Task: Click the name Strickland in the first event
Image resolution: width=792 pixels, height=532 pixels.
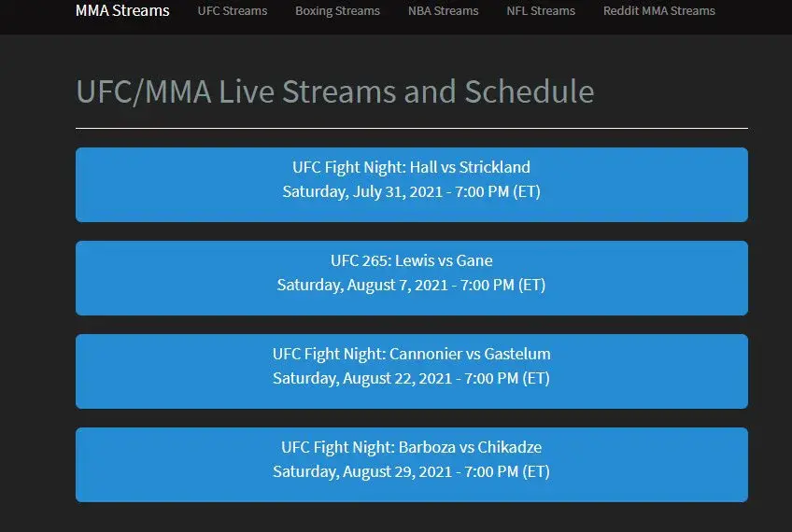Action: 494,167
